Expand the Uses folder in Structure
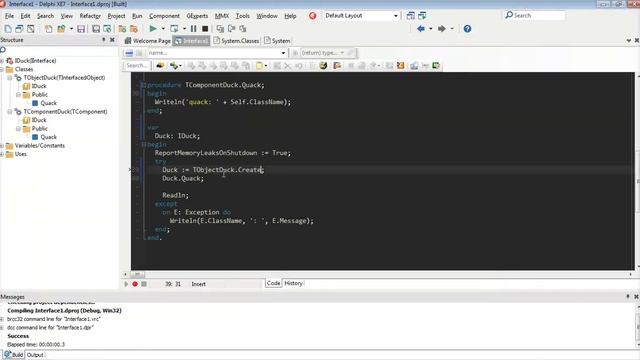Viewport: 640px width, 360px height. [2, 154]
